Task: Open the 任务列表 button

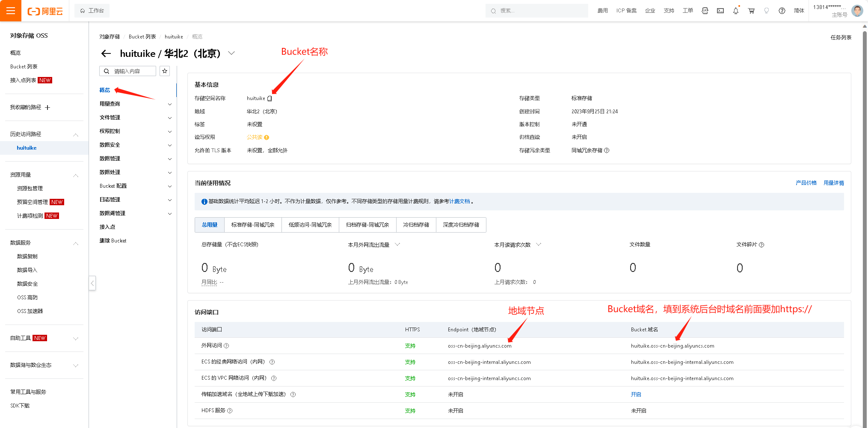Action: (841, 38)
